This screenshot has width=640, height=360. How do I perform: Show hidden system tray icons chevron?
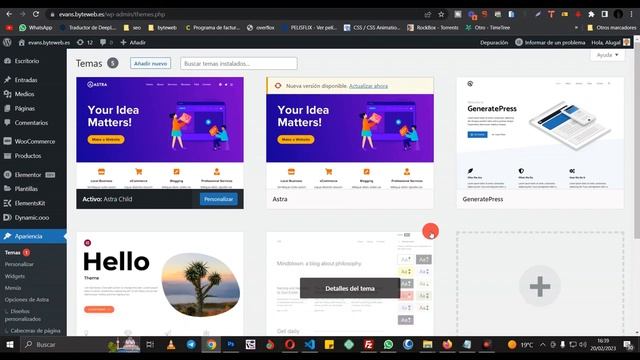(542, 344)
